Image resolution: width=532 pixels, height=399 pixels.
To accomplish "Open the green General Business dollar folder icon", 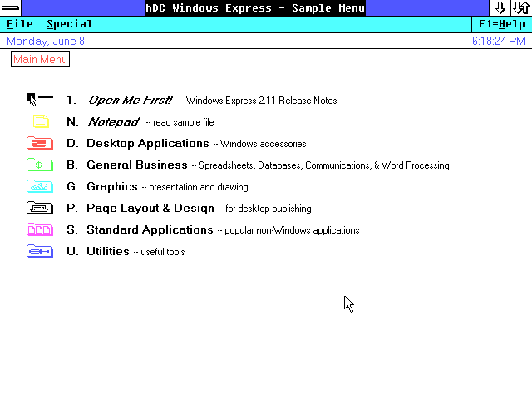I will tap(40, 165).
